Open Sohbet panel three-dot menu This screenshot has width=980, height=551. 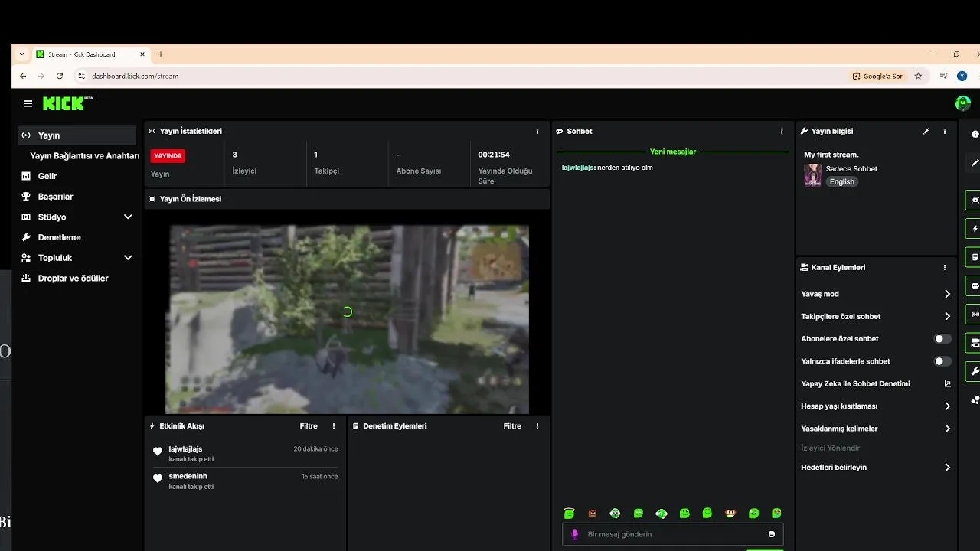[x=782, y=132]
